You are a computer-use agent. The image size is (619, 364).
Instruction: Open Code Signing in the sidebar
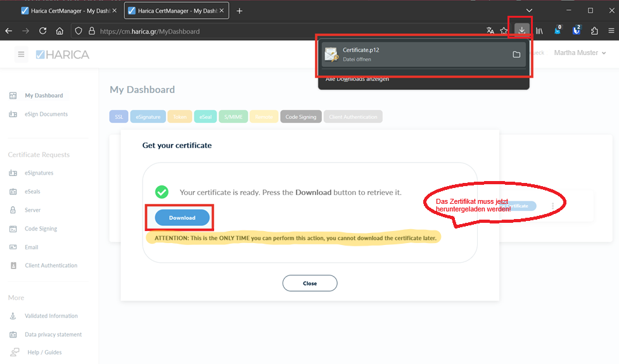[x=41, y=229]
